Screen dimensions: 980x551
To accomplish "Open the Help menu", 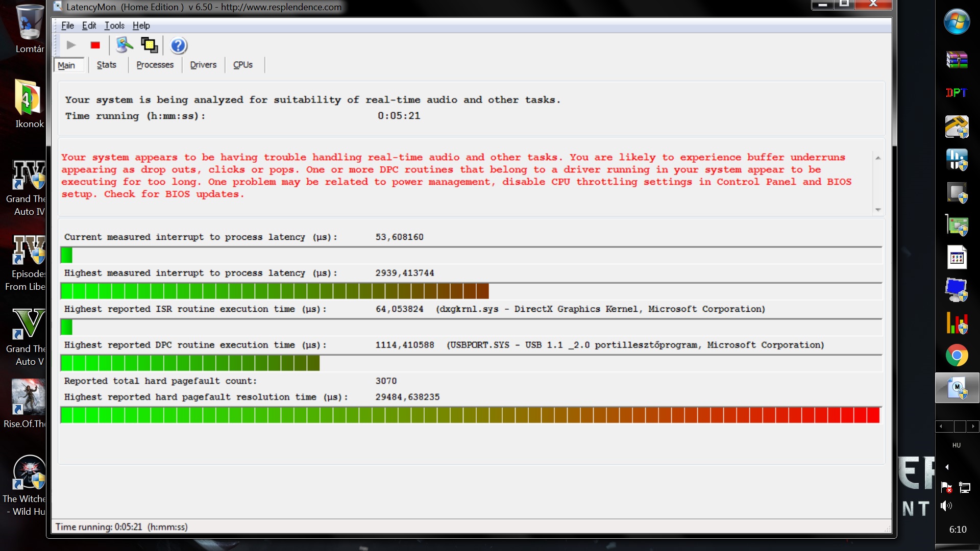I will pos(141,26).
